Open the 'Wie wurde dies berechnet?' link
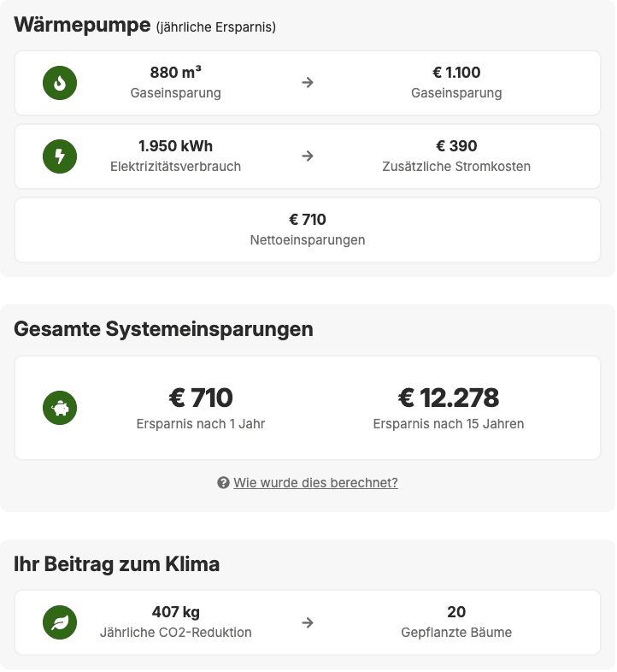This screenshot has height=672, width=617. click(315, 483)
